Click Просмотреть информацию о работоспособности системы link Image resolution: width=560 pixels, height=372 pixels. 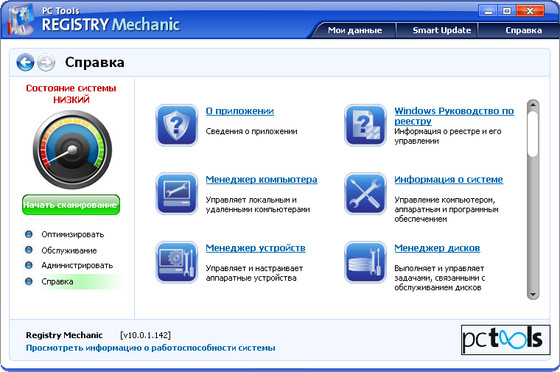[x=150, y=348]
